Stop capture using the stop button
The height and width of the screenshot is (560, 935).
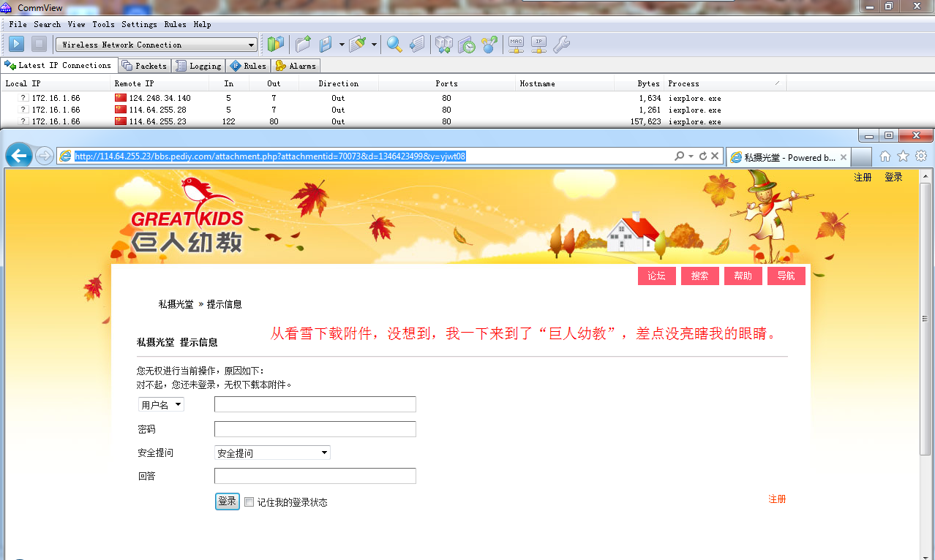click(39, 44)
